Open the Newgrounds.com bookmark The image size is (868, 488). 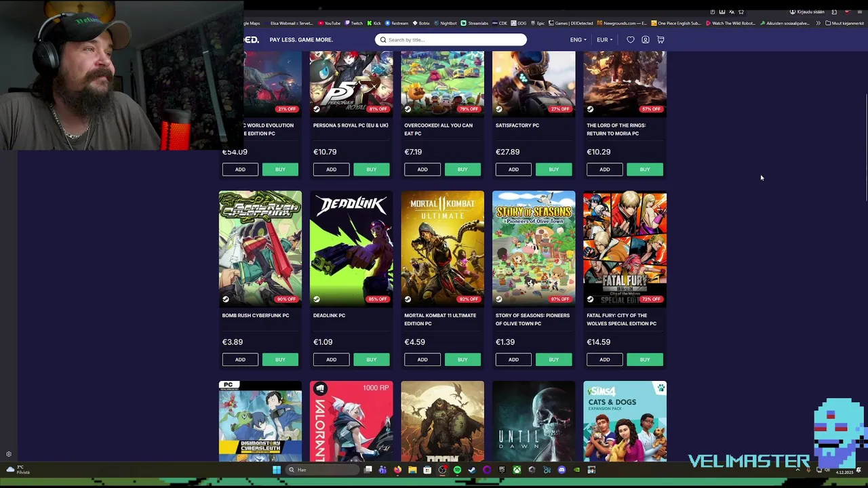[622, 23]
